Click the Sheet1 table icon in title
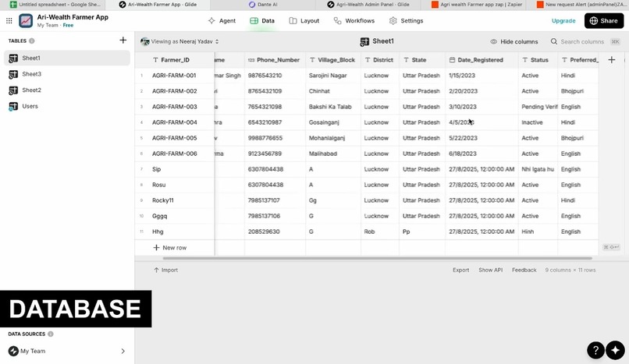The height and width of the screenshot is (364, 629). 364,41
